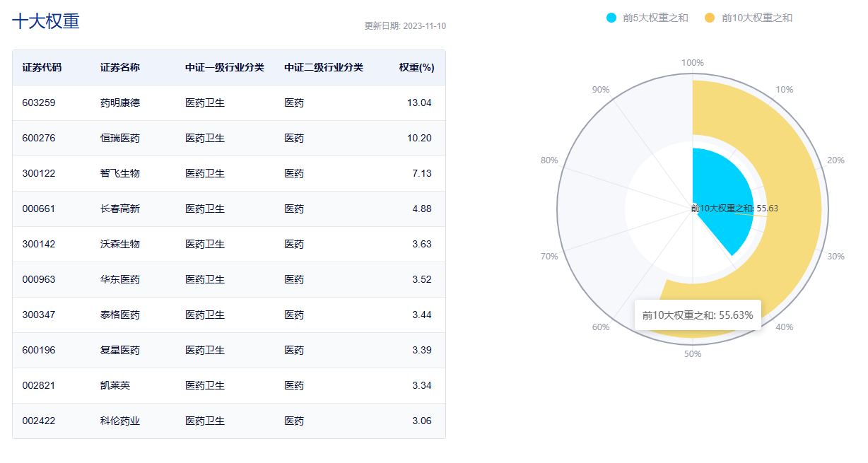This screenshot has width=868, height=463.
Task: Click the blue 前5大权重之和 legend dot
Action: (611, 18)
